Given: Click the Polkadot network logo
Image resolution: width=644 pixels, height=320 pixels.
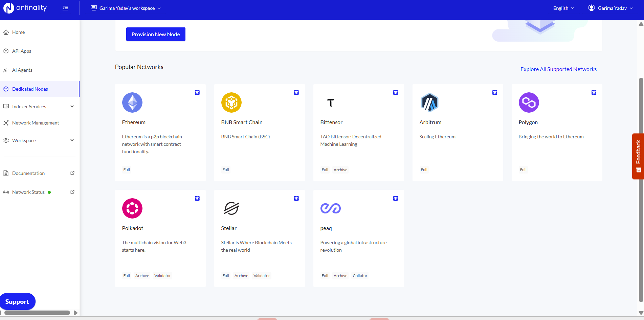Looking at the screenshot, I should pyautogui.click(x=132, y=208).
